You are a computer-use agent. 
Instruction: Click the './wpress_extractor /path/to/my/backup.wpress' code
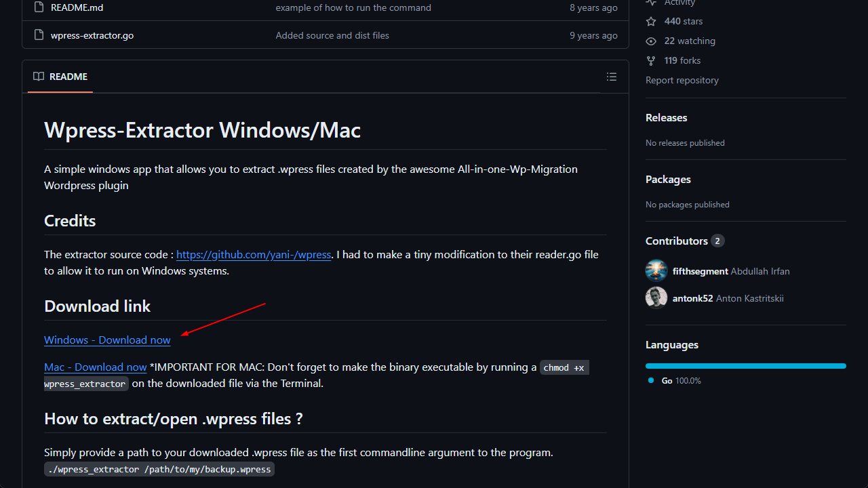tap(159, 469)
